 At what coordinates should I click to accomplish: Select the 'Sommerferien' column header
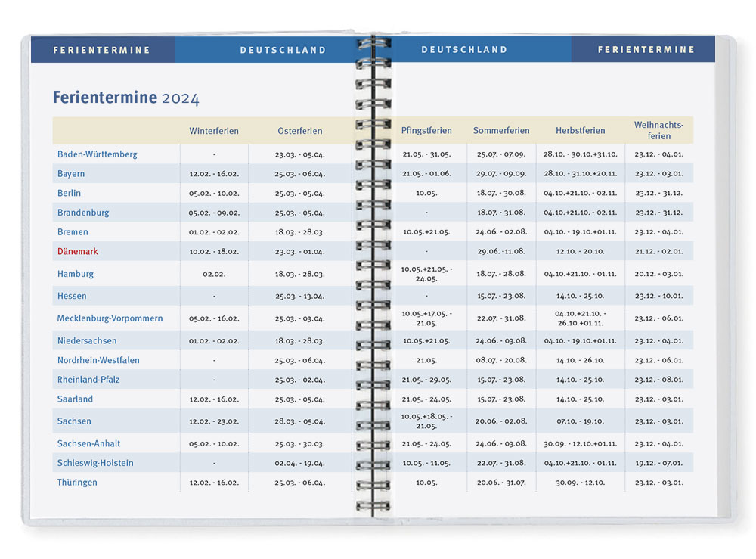(x=501, y=130)
